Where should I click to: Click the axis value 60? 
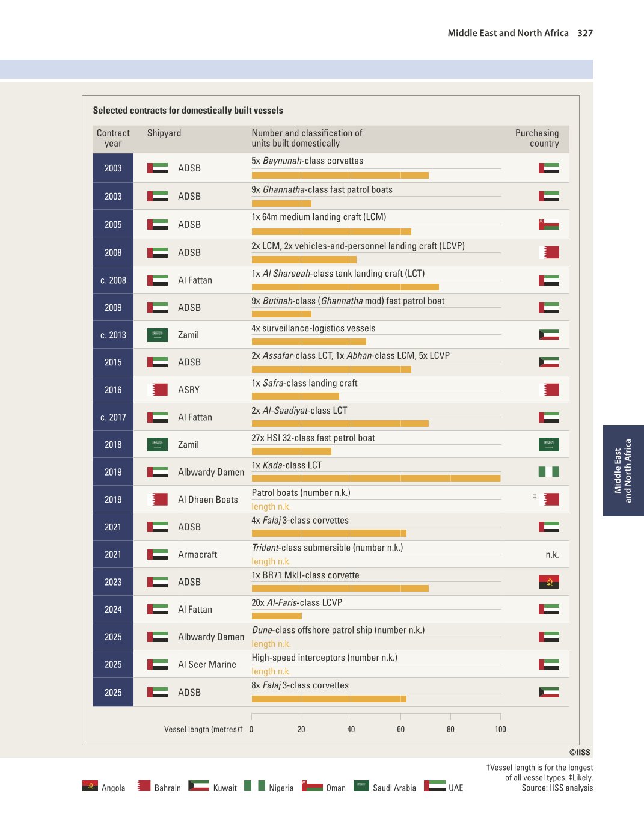click(x=400, y=729)
